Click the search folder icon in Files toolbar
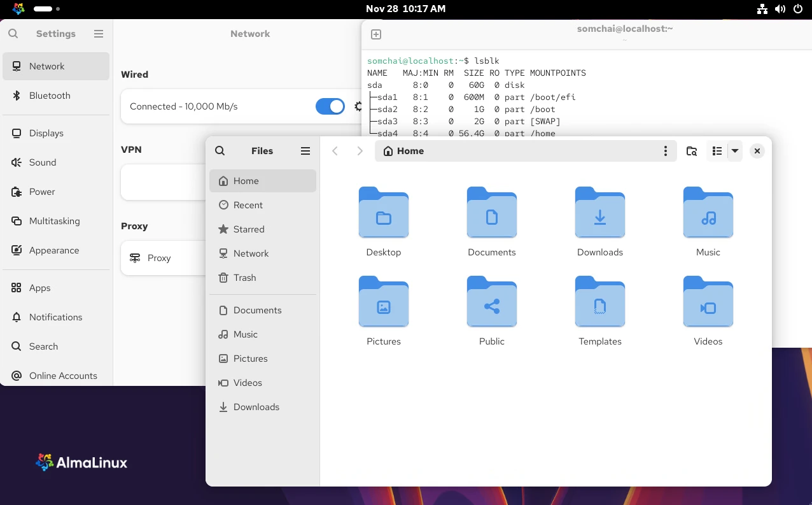 coord(692,151)
